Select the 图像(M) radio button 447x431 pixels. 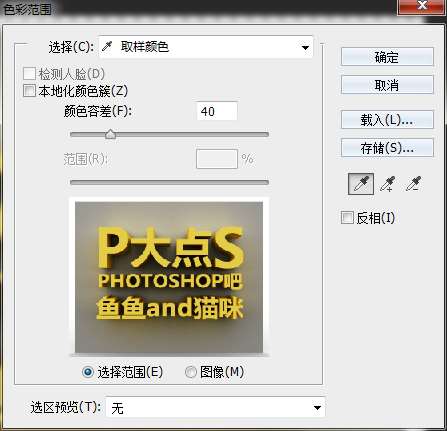pos(191,372)
